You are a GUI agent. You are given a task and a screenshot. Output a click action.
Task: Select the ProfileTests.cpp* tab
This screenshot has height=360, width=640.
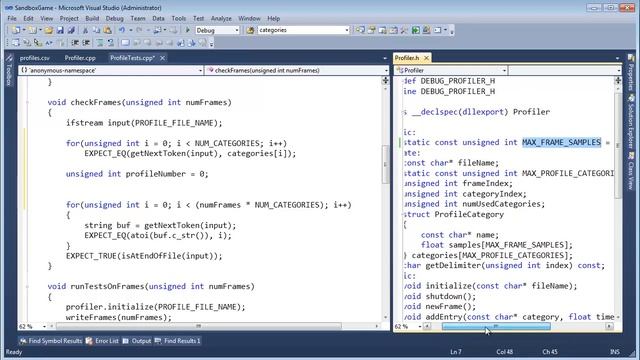coord(132,58)
